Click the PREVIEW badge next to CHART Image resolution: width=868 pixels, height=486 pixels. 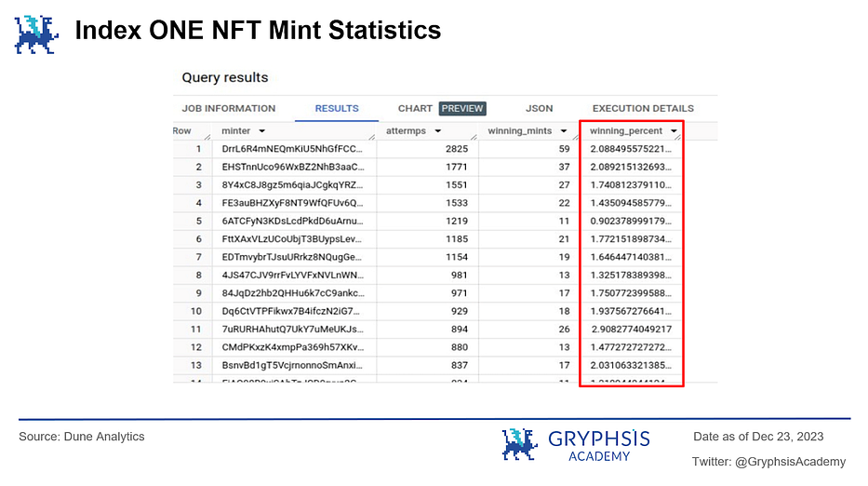[462, 109]
